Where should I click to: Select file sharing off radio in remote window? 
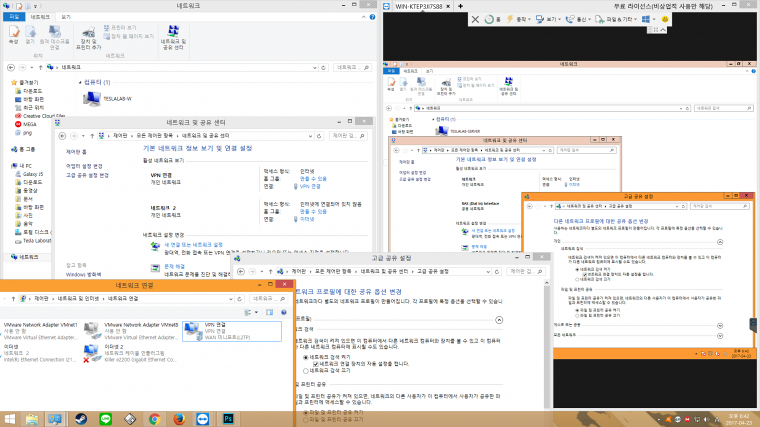point(577,316)
